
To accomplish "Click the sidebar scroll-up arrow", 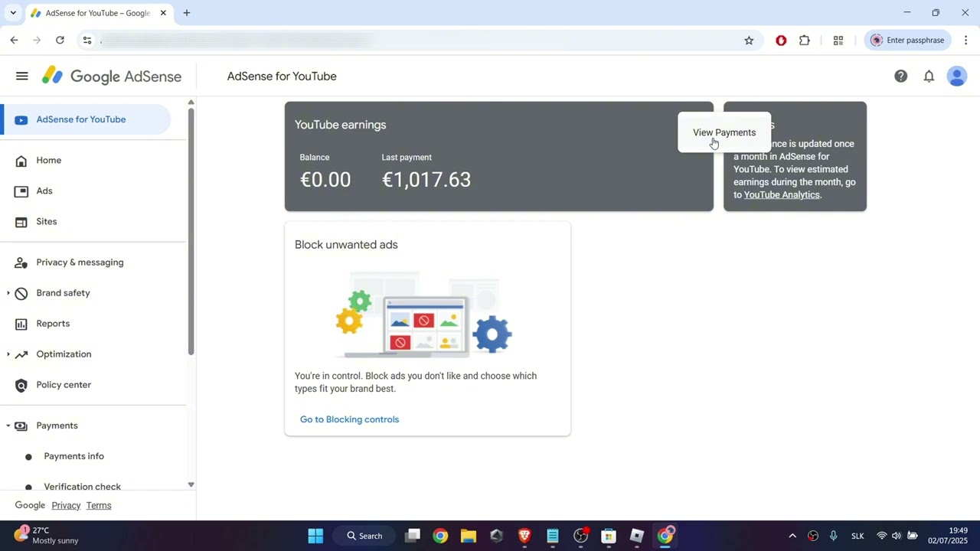I will (x=191, y=102).
